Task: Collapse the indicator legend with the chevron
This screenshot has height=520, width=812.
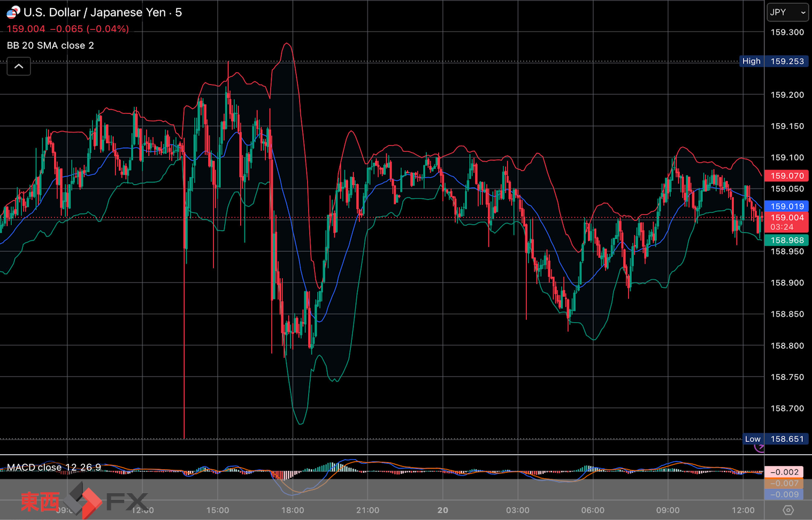Action: (19, 66)
